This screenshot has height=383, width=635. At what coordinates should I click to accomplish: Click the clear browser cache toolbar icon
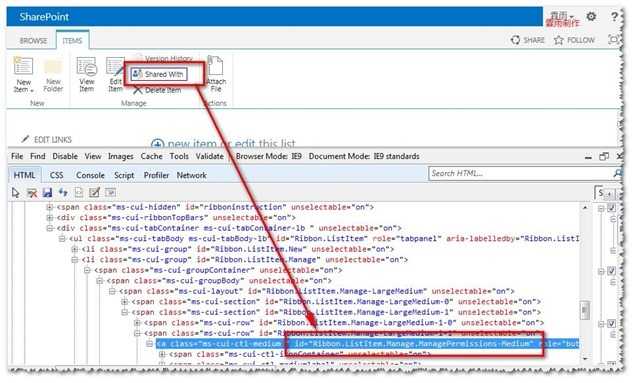32,193
